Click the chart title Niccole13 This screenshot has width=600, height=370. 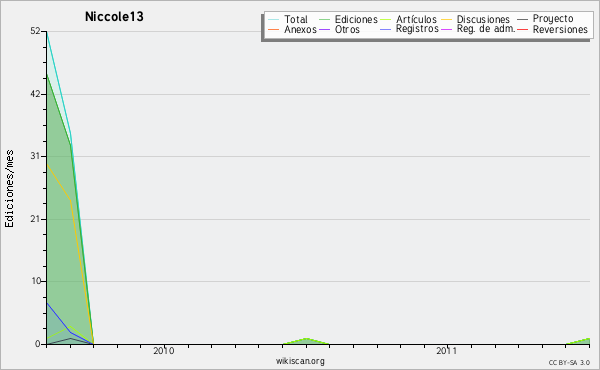pos(114,17)
